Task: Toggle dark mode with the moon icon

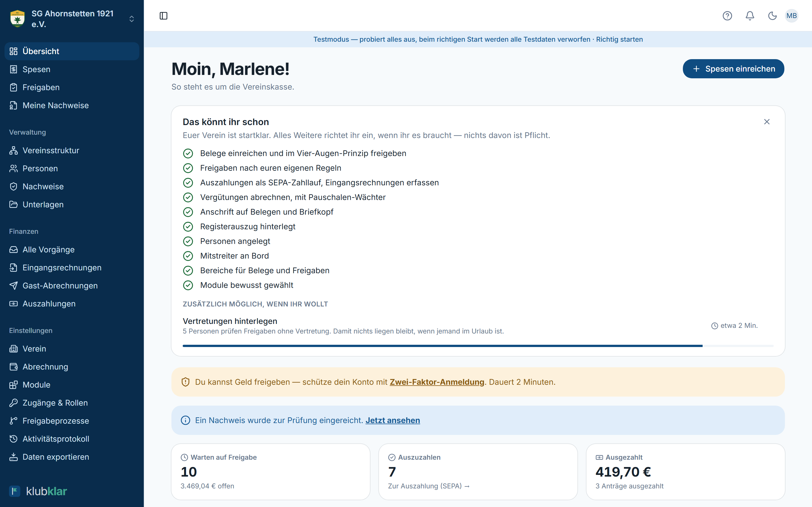Action: 773,16
